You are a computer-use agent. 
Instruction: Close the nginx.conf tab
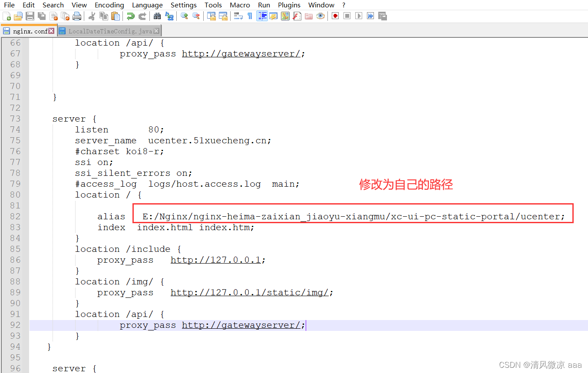pyautogui.click(x=52, y=31)
